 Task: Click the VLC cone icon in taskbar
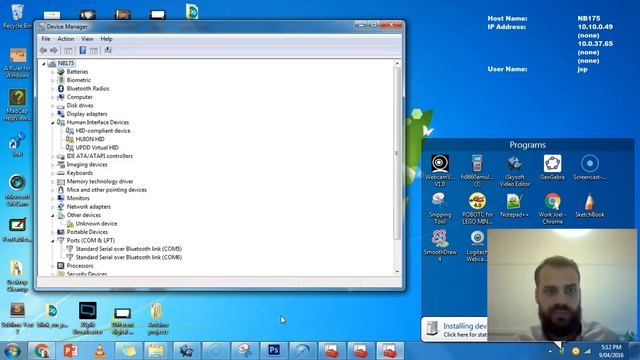point(100,350)
